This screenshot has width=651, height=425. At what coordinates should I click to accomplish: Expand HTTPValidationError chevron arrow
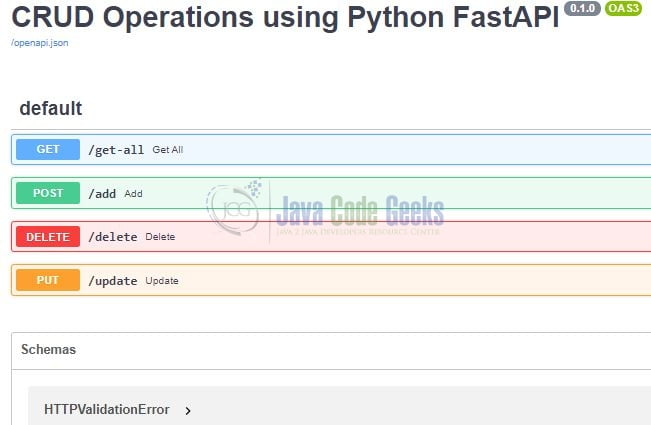point(188,411)
